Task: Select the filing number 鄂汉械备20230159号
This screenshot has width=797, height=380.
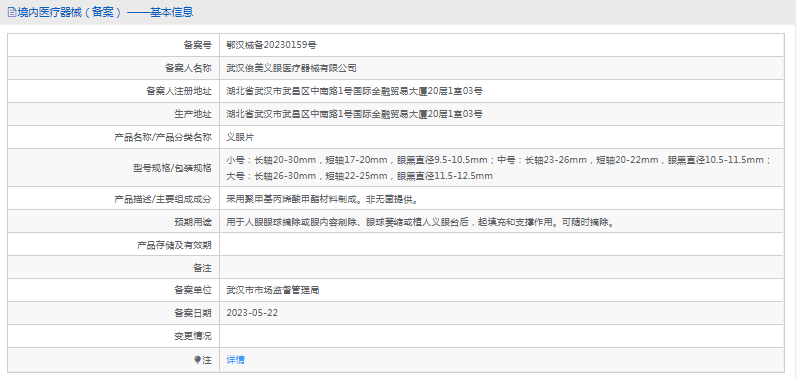Action: 271,45
